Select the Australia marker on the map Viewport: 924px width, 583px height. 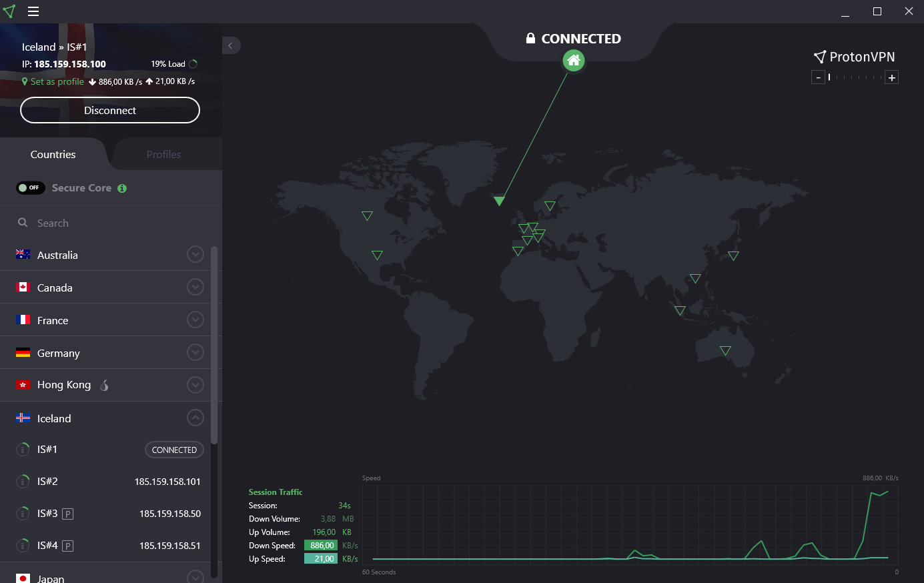click(725, 351)
